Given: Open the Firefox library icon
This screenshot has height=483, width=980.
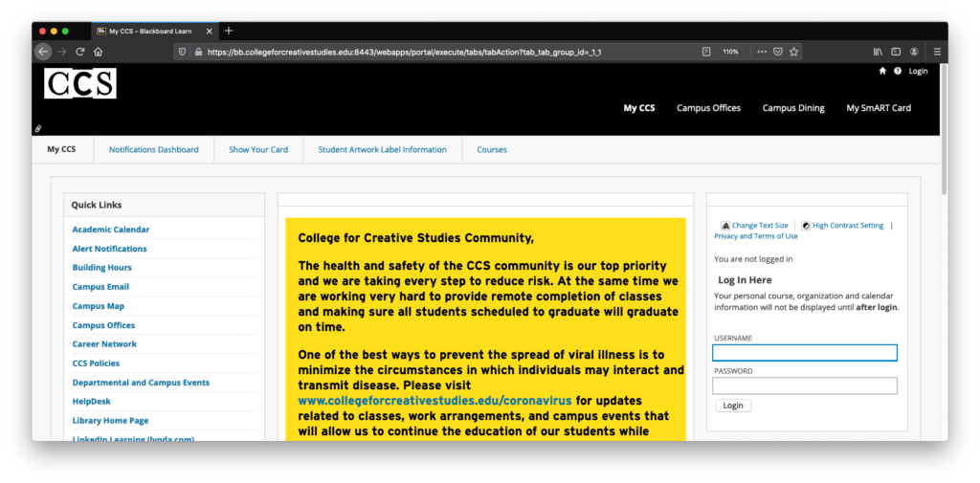Looking at the screenshot, I should coord(877,52).
